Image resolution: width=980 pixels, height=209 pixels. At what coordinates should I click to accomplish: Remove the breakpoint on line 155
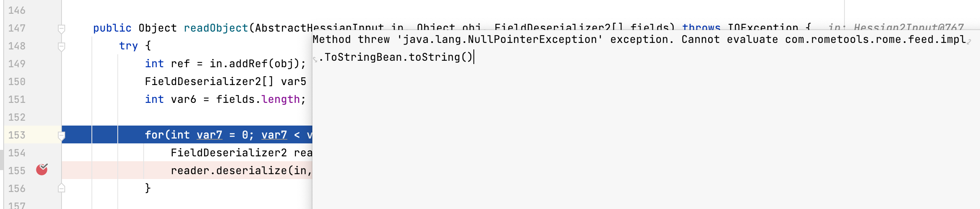(x=42, y=169)
